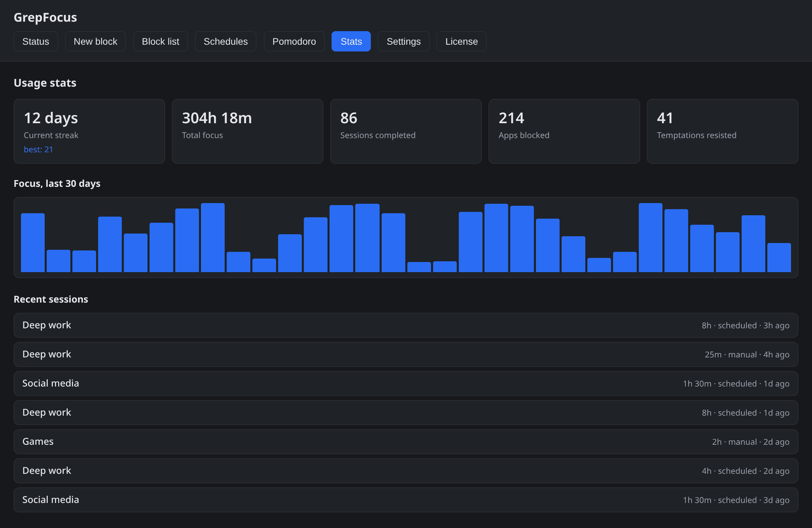Click the '25m · manual · 4h ago' details

click(747, 355)
